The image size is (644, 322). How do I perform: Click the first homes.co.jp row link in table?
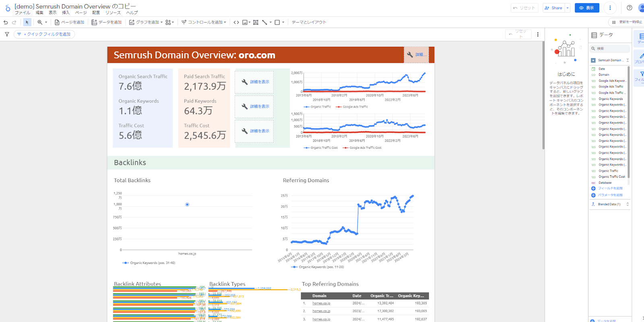pyautogui.click(x=321, y=303)
